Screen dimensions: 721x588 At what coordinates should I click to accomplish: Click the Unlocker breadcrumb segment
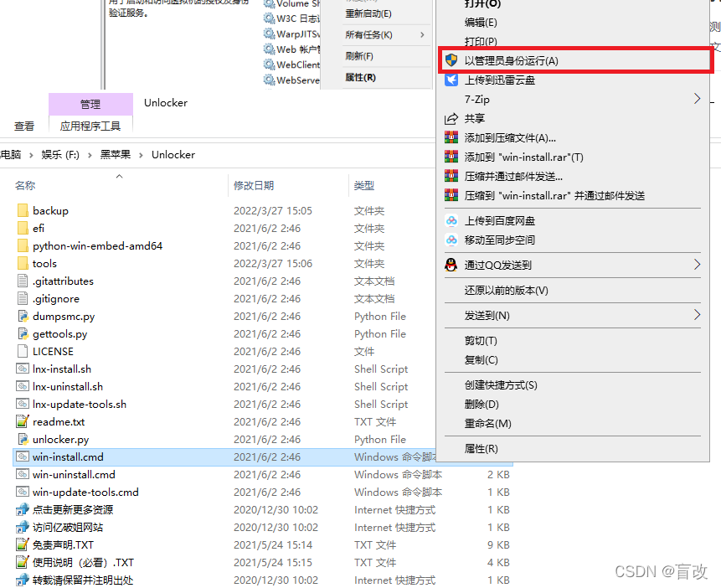point(173,155)
